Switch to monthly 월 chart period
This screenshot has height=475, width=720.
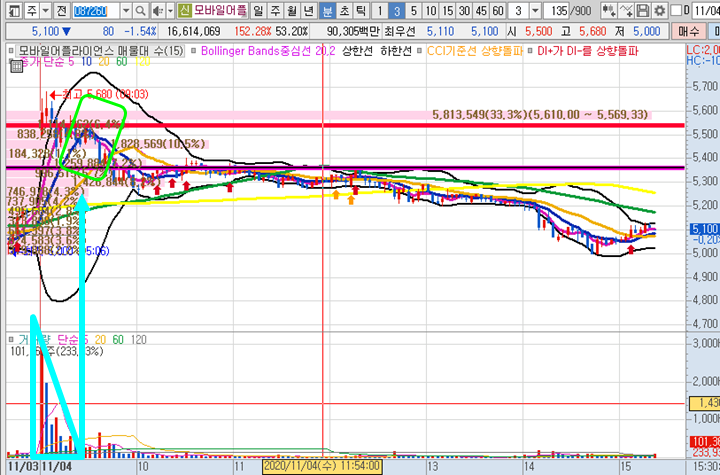292,10
